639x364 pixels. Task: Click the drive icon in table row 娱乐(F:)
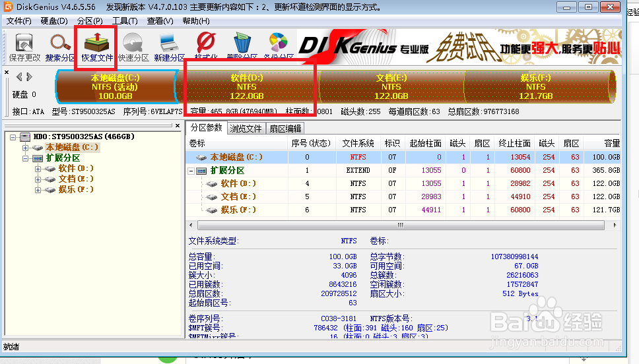pos(211,210)
